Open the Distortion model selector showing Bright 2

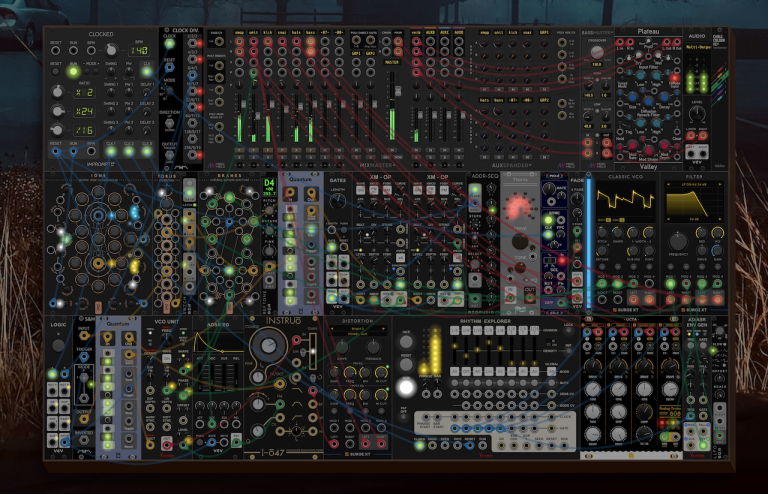358,331
